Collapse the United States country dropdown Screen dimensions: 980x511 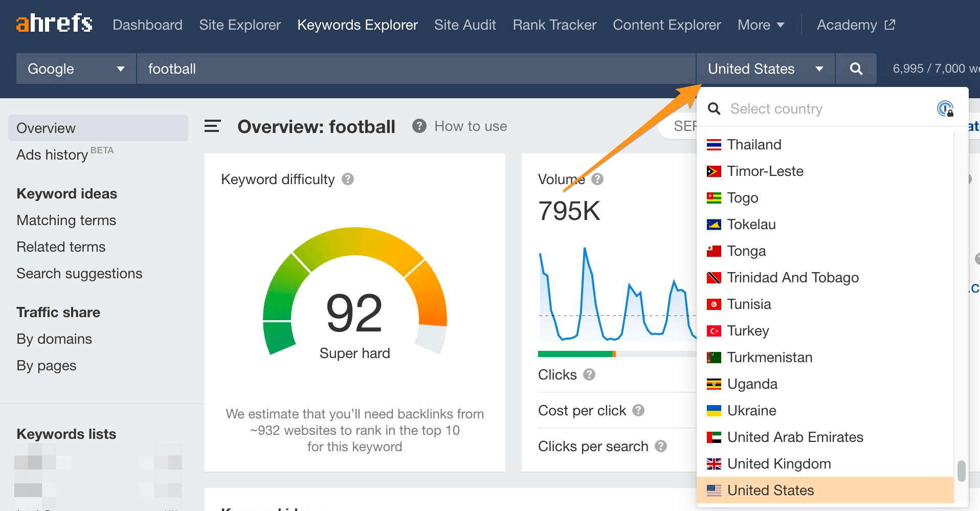tap(765, 69)
